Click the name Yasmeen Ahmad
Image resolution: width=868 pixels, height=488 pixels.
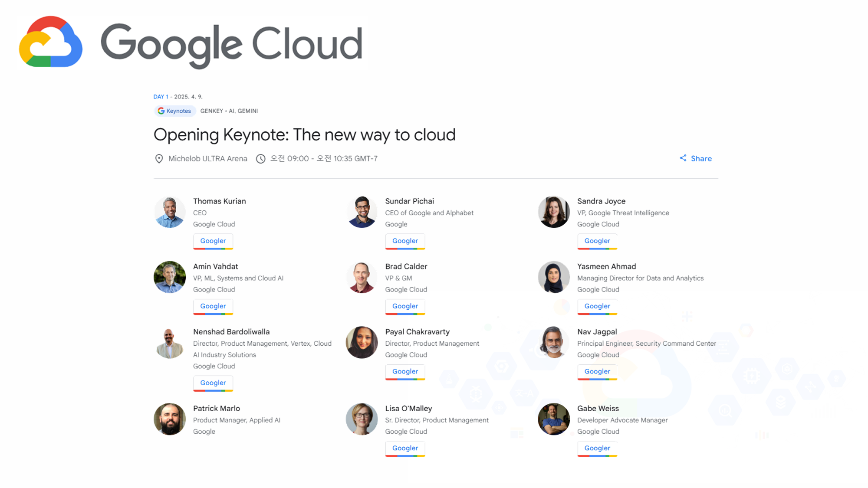pyautogui.click(x=607, y=267)
